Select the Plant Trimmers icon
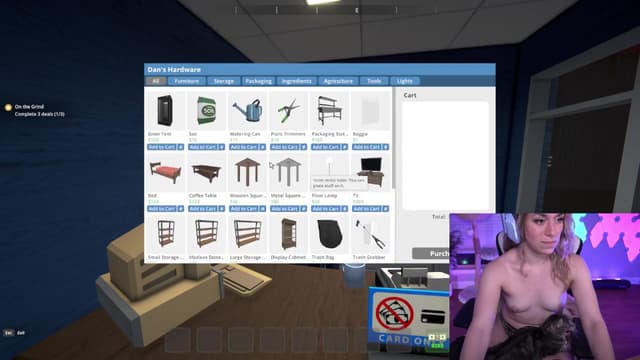 288,111
